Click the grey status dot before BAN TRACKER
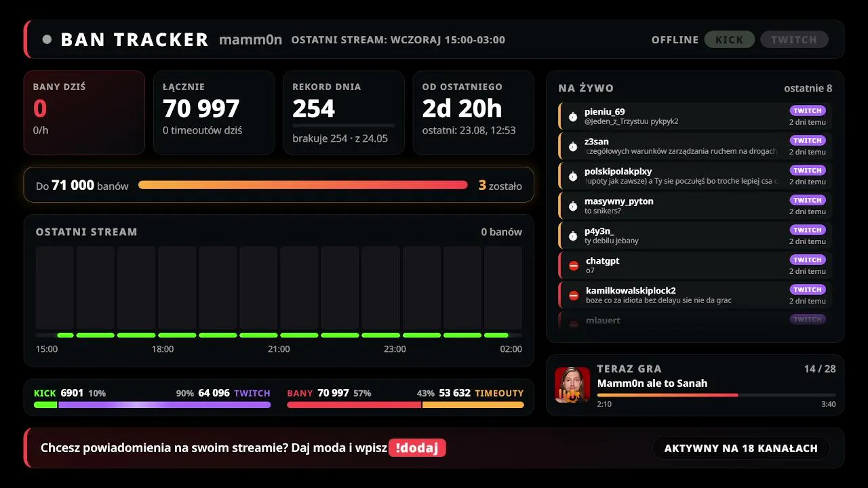The height and width of the screenshot is (488, 868). click(47, 39)
